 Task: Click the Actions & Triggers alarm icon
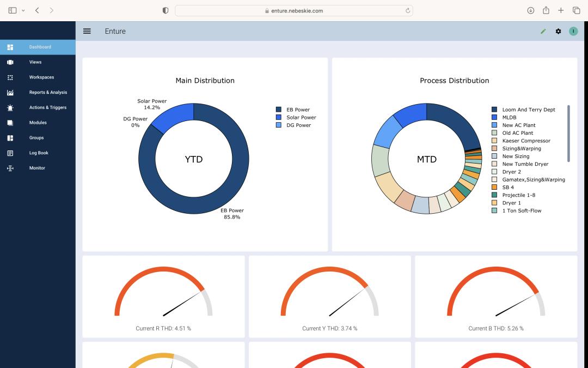pyautogui.click(x=10, y=108)
